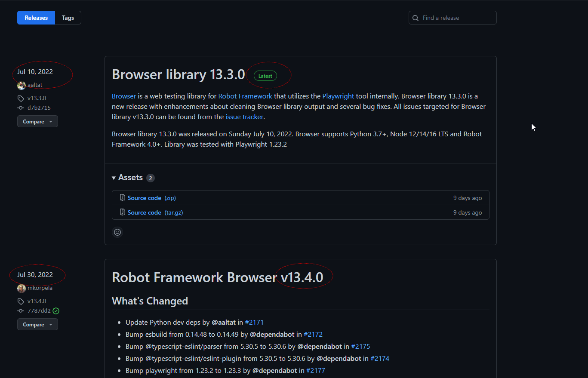The height and width of the screenshot is (378, 588).
Task: Open the emoji reaction picker
Action: pyautogui.click(x=117, y=232)
